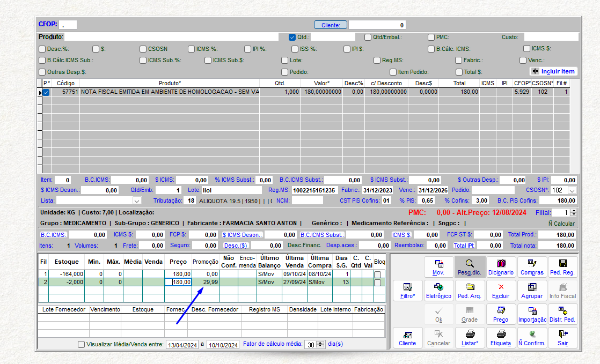This screenshot has height=364, width=600.
Task: Open the Filtro* button
Action: (x=407, y=291)
